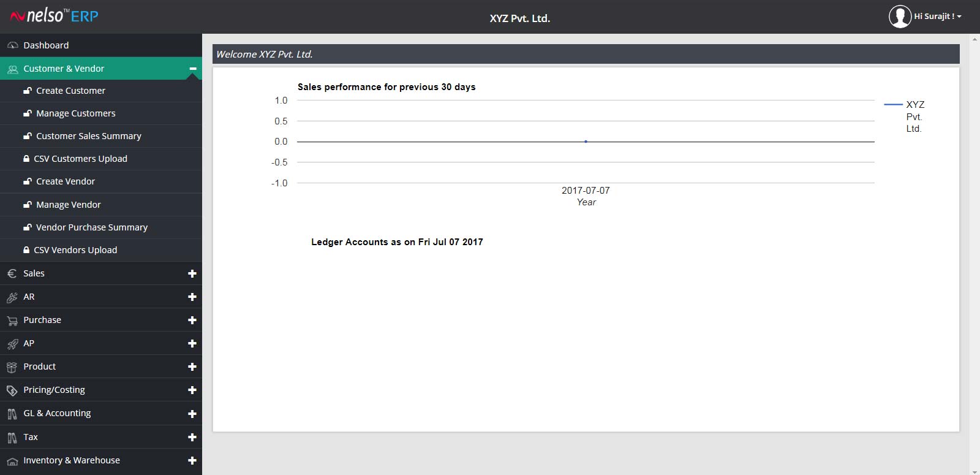Click the unlock icon beside Vendor Purchase Summary
This screenshot has height=475, width=980.
point(27,227)
